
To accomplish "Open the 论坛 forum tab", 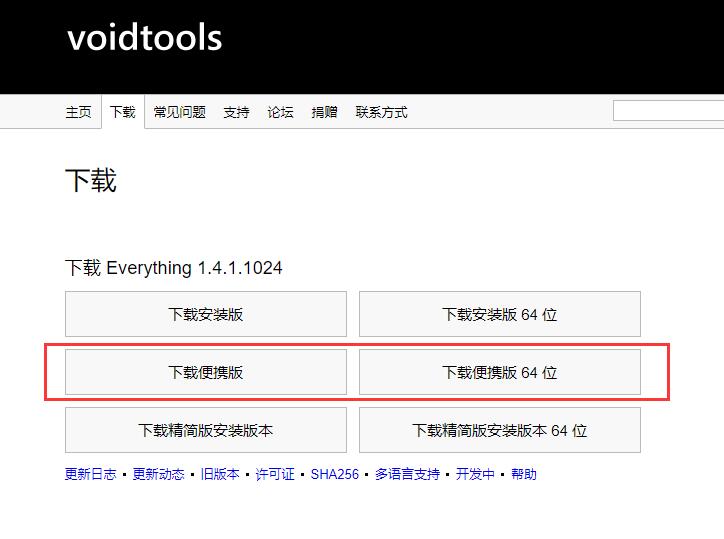I will tap(280, 112).
